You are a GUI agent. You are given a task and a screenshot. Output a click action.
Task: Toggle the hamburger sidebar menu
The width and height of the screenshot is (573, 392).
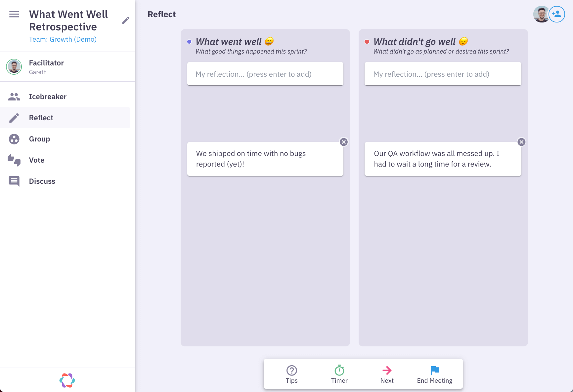(14, 14)
